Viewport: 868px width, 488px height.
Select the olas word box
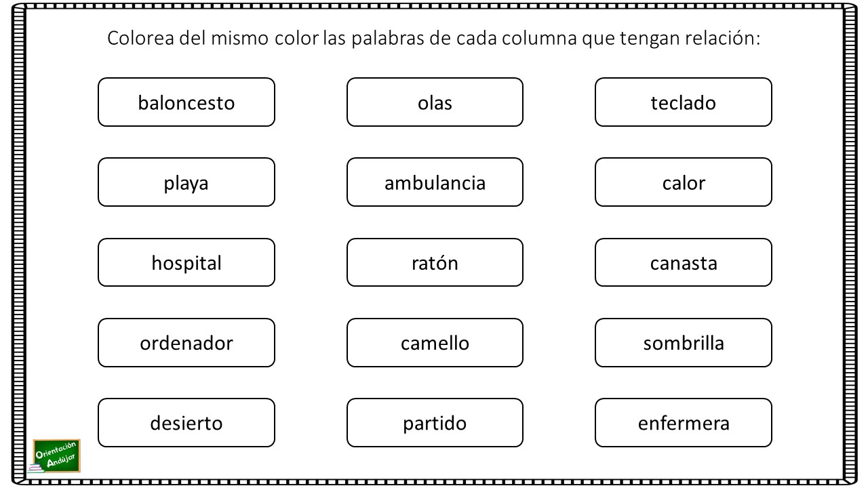point(435,102)
